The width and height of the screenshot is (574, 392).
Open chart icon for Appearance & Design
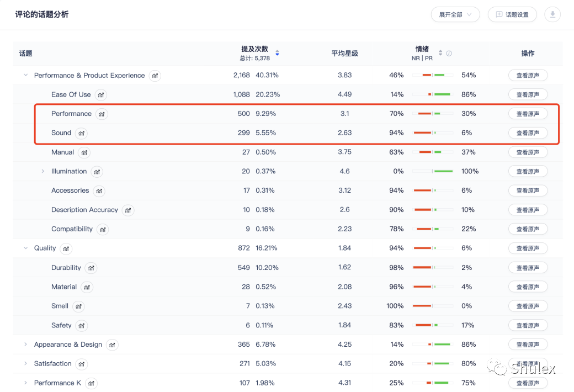[112, 345]
